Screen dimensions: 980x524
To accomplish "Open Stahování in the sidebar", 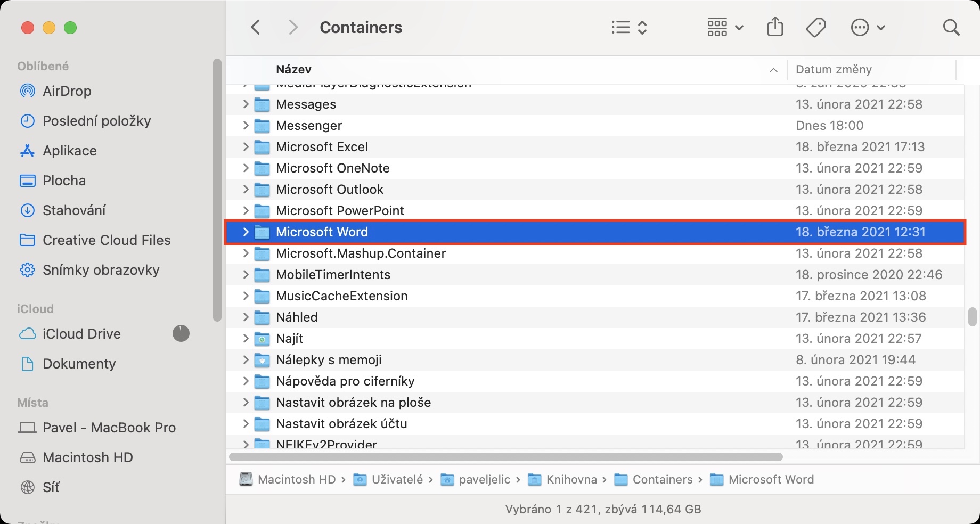I will click(x=73, y=210).
